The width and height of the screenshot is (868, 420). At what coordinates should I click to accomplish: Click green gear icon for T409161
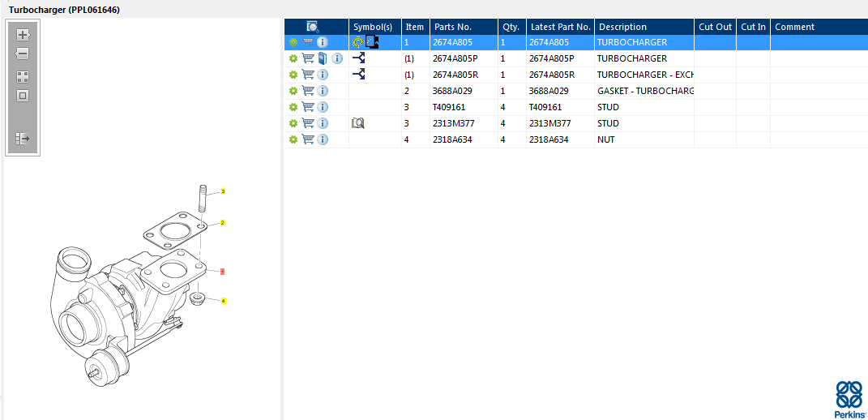pos(293,107)
